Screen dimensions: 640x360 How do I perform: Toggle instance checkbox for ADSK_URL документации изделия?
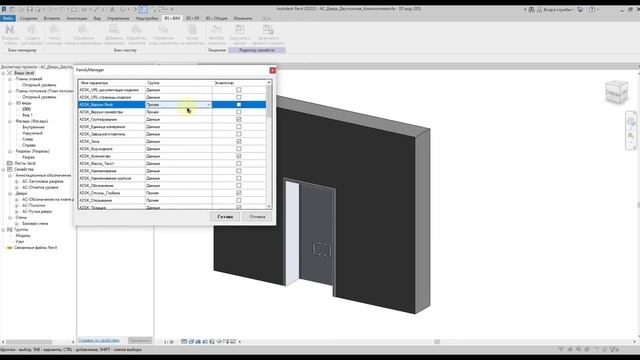pos(239,90)
